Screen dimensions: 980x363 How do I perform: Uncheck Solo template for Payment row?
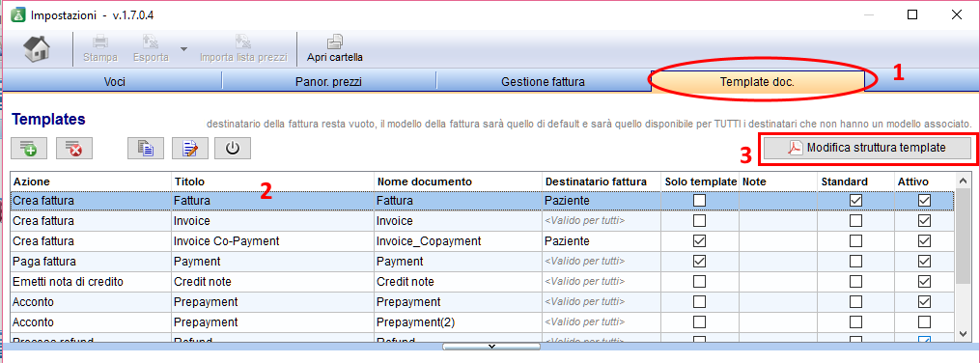[x=699, y=262]
